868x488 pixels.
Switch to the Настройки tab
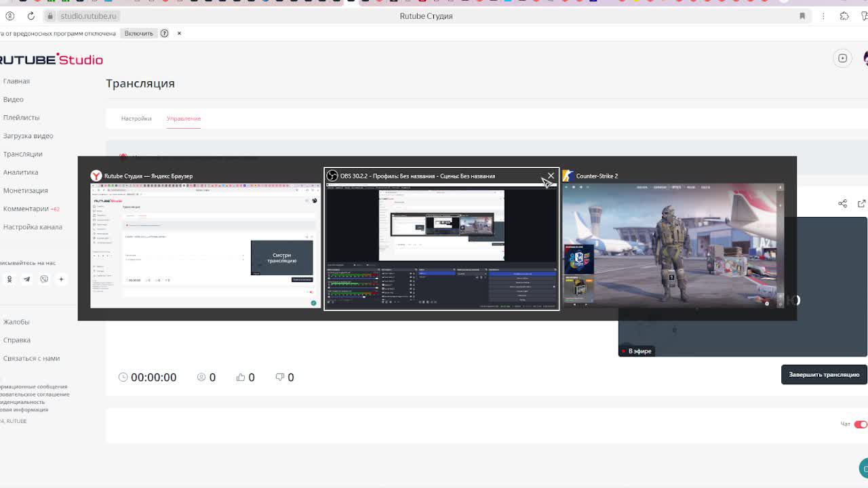pyautogui.click(x=136, y=119)
